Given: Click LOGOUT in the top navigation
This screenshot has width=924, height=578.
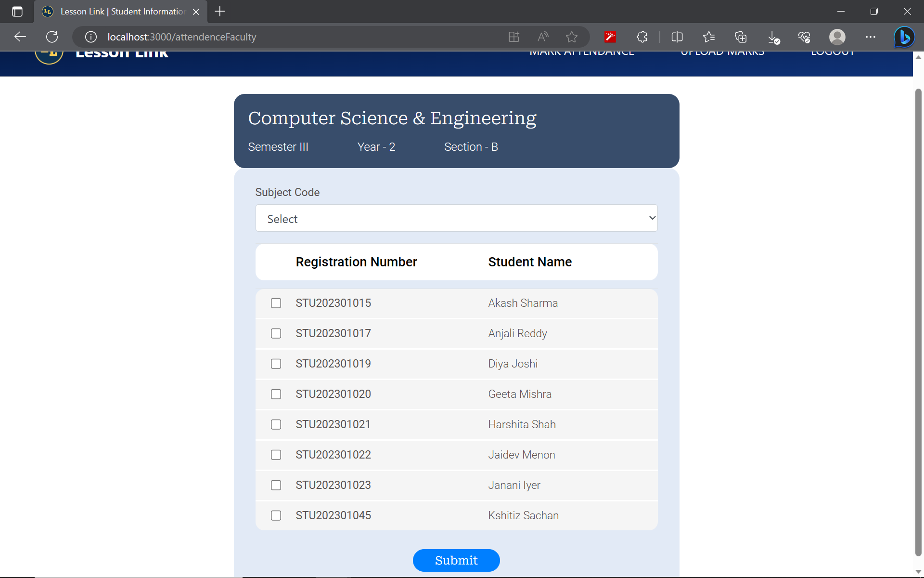Looking at the screenshot, I should click(832, 53).
